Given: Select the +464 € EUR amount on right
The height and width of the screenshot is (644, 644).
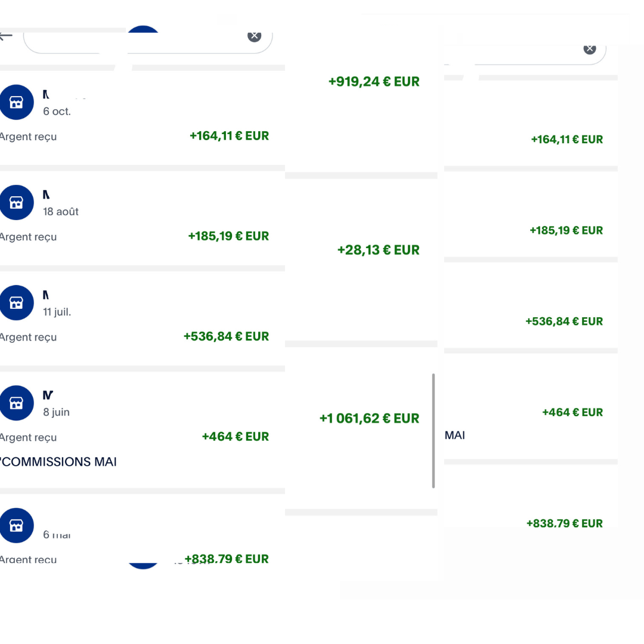Looking at the screenshot, I should pos(572,412).
